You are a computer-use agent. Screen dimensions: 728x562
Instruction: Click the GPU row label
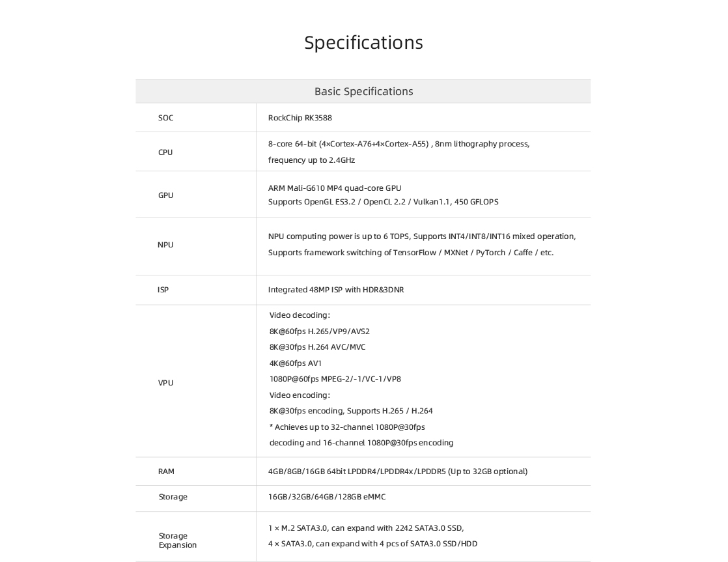click(x=166, y=195)
